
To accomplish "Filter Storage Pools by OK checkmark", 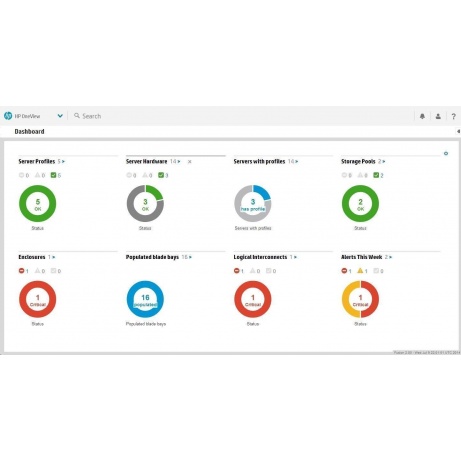I will coord(376,175).
